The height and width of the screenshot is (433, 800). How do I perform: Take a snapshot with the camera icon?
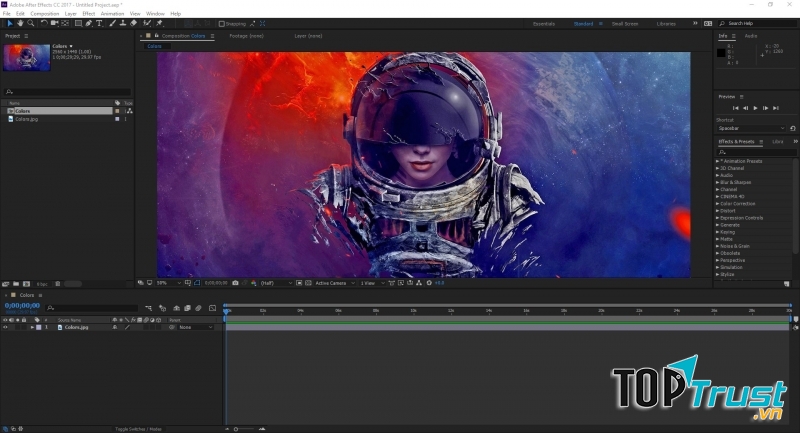235,283
